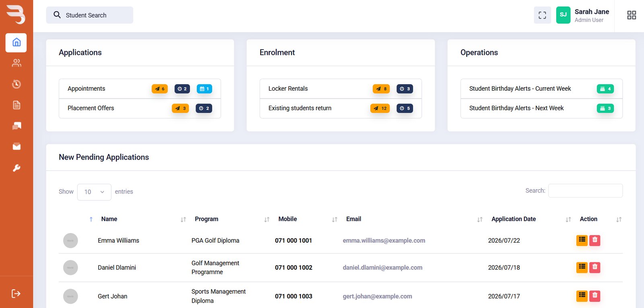Open emma.williams@example.com email link

click(x=384, y=240)
